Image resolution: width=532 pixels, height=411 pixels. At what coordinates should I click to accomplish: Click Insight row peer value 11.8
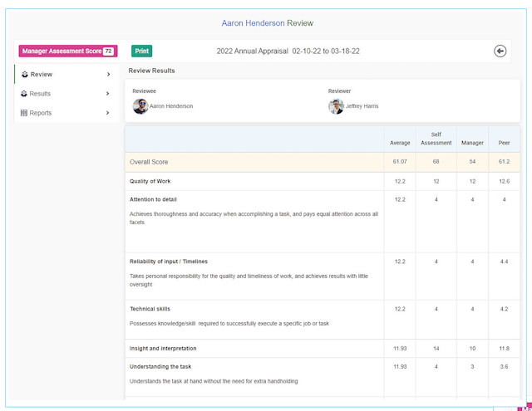point(505,349)
